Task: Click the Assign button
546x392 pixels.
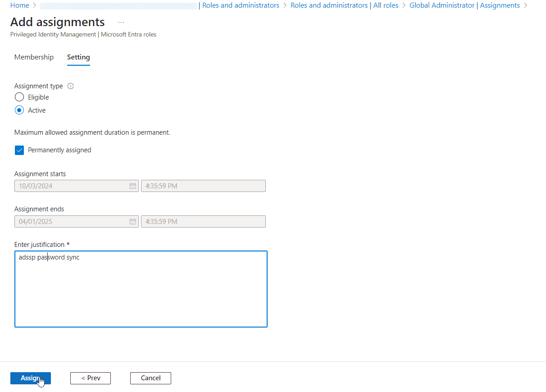Action: point(30,378)
